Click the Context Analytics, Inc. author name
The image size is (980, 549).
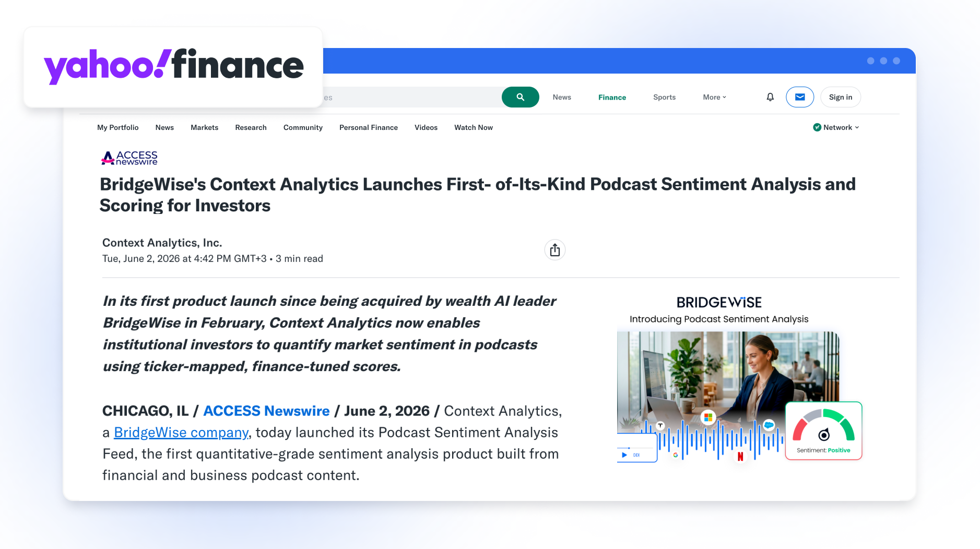click(x=162, y=243)
